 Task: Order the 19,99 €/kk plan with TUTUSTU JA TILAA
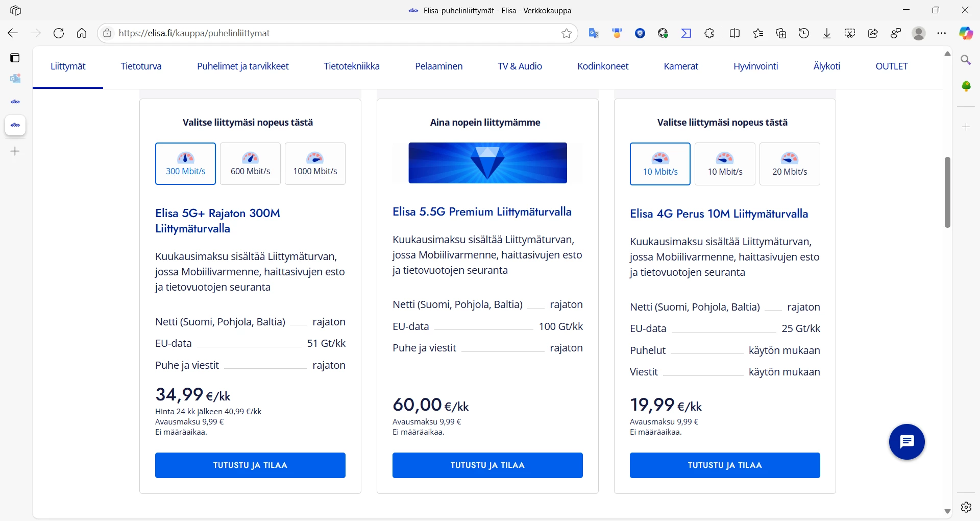click(x=725, y=465)
